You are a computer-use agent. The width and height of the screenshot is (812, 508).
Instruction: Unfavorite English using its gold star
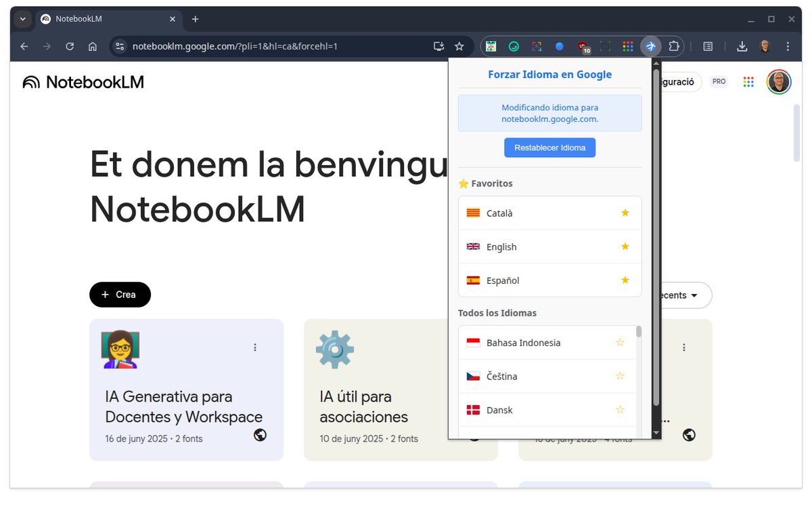click(625, 247)
